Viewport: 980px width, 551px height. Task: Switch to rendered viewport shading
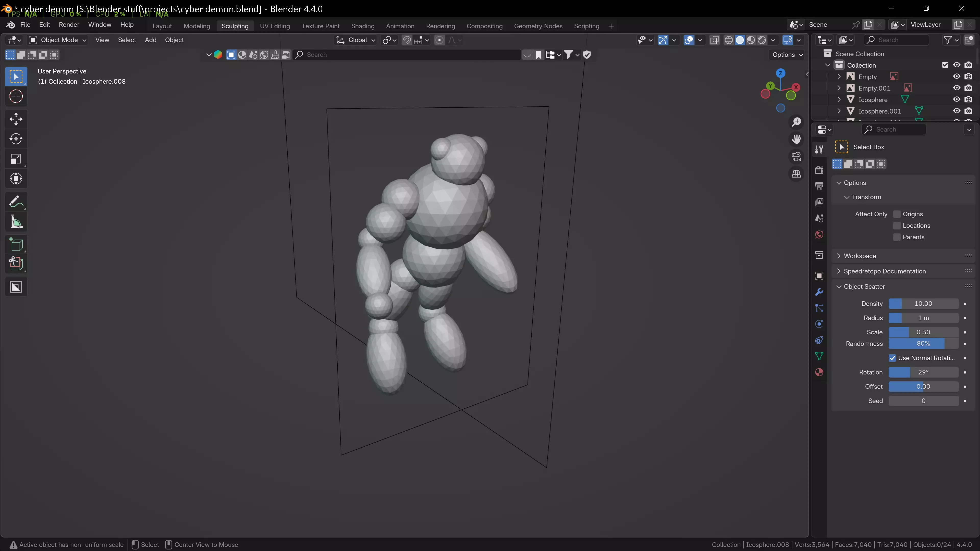pyautogui.click(x=762, y=40)
